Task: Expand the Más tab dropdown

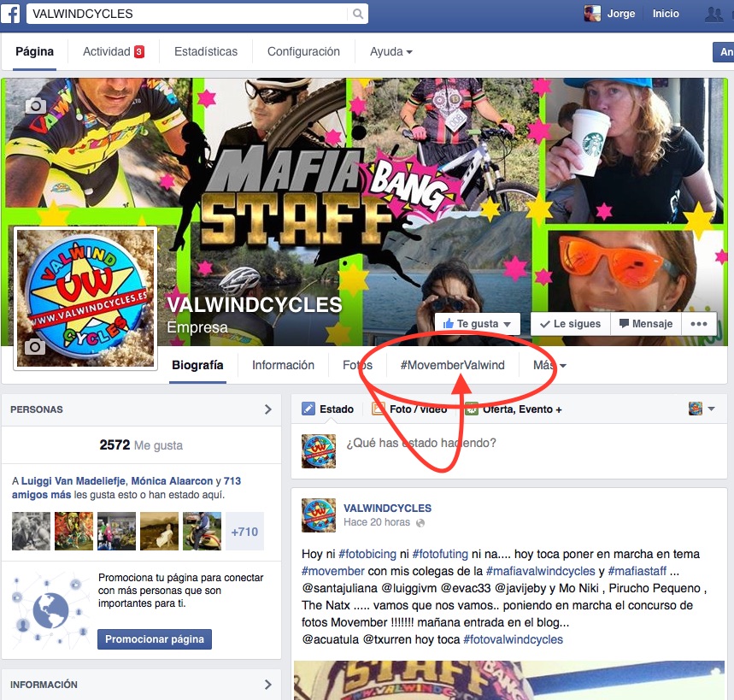Action: [549, 365]
